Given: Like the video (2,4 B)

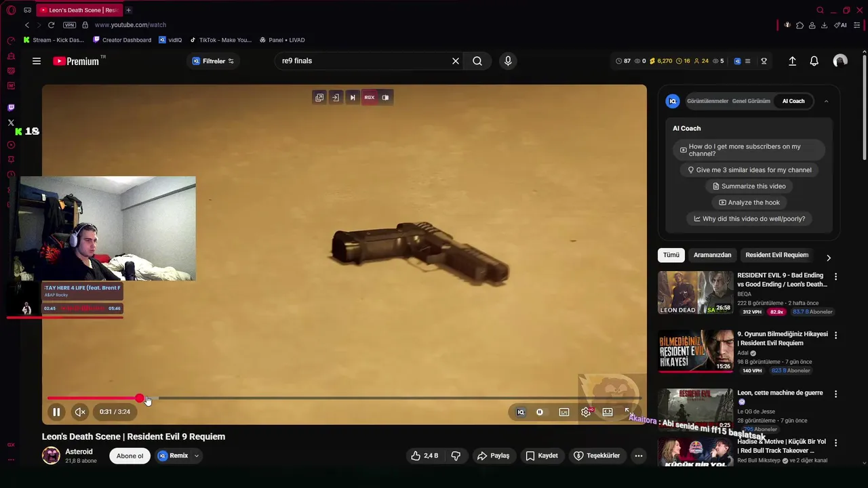Looking at the screenshot, I should (x=425, y=456).
